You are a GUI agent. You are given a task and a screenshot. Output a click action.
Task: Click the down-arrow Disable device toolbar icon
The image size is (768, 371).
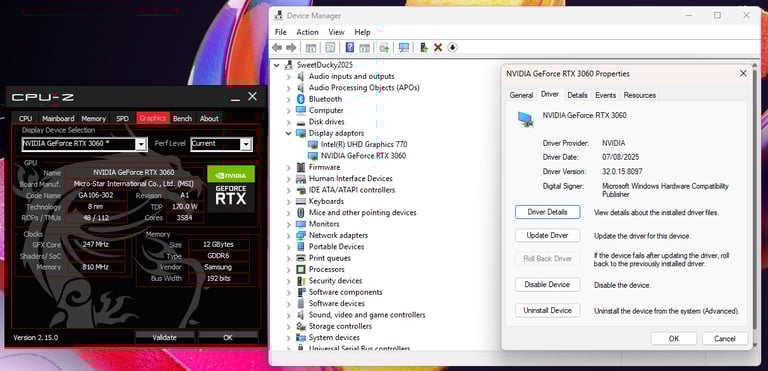453,47
